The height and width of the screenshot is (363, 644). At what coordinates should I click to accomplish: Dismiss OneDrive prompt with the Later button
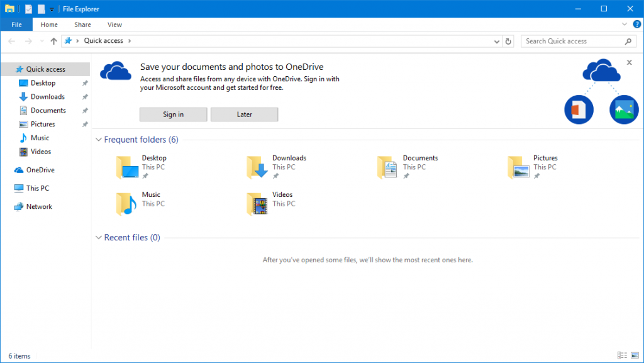coord(244,114)
